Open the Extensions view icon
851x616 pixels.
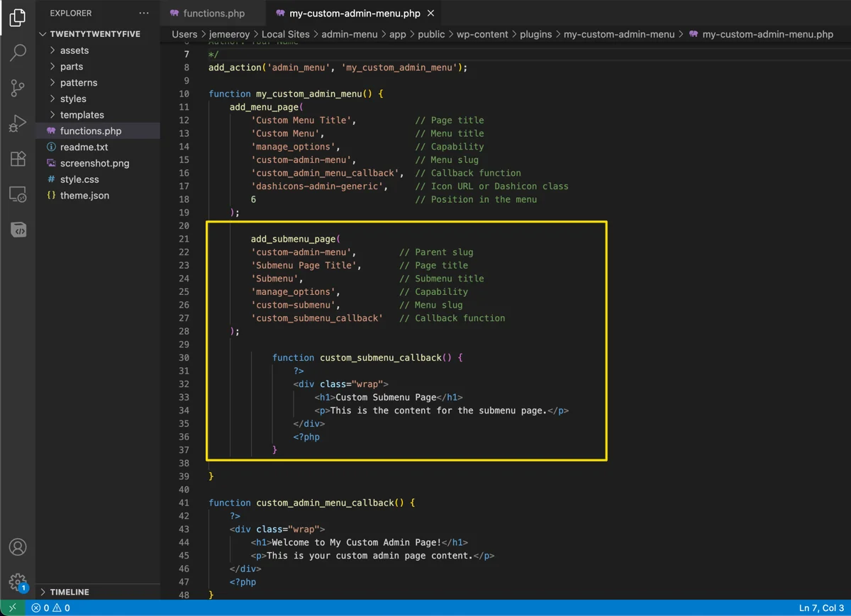coord(18,159)
